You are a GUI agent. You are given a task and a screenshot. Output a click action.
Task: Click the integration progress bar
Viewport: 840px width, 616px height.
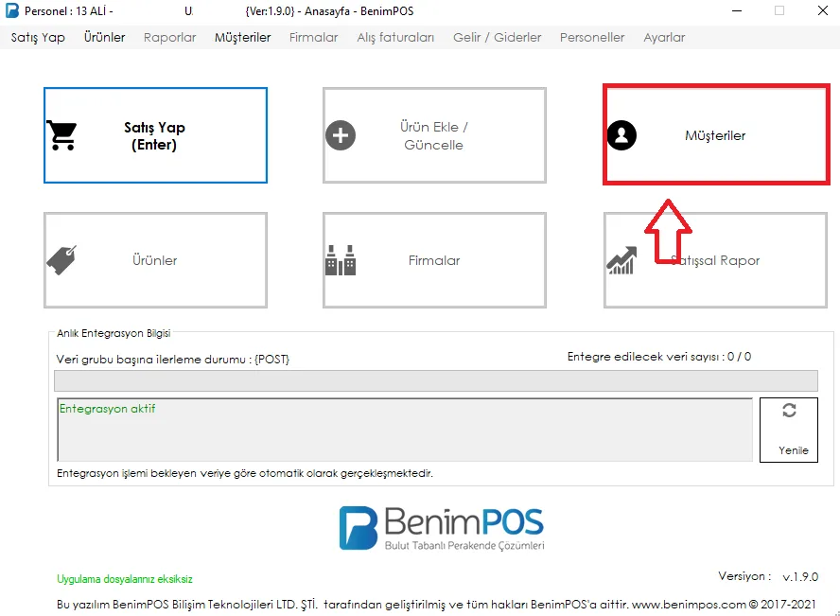coord(436,380)
